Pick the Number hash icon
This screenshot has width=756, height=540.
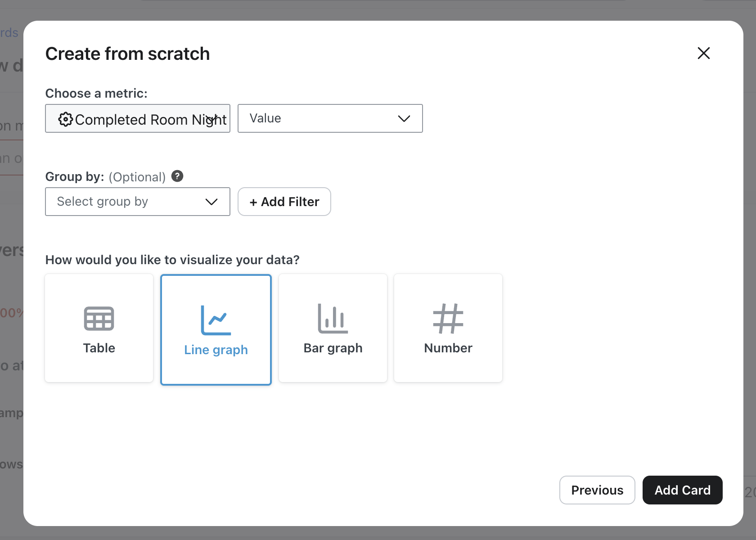tap(448, 319)
